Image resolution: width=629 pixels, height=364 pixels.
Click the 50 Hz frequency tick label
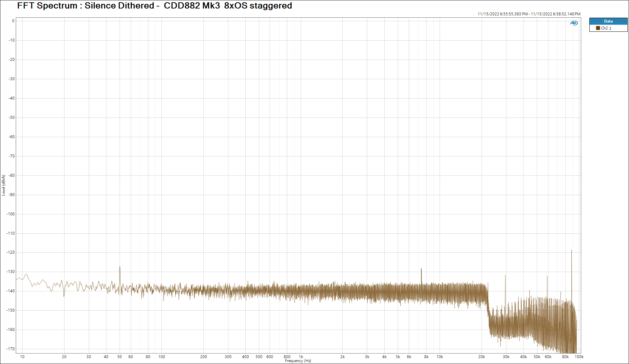point(120,357)
